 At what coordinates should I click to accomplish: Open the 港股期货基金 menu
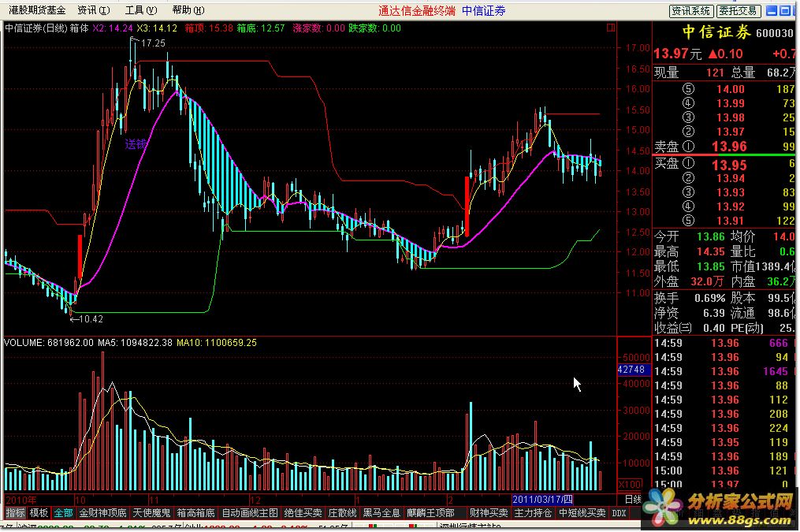pyautogui.click(x=37, y=10)
